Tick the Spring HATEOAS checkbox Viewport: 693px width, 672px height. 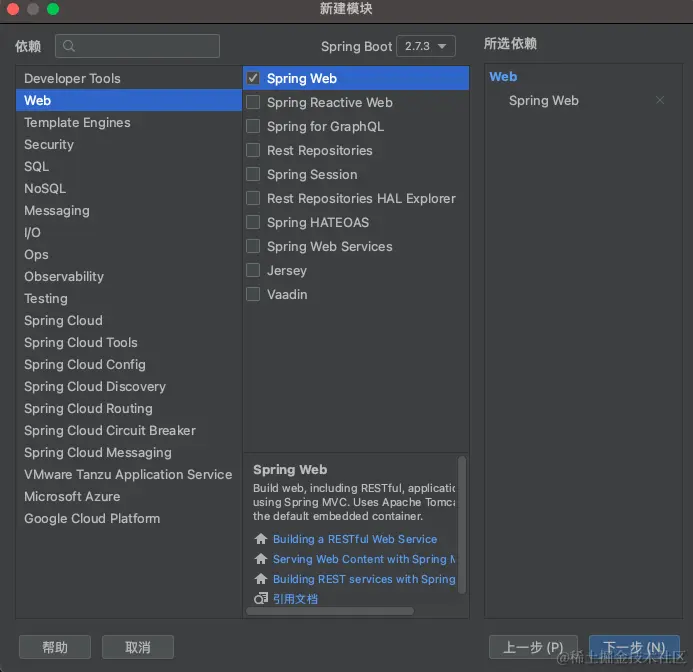point(253,222)
